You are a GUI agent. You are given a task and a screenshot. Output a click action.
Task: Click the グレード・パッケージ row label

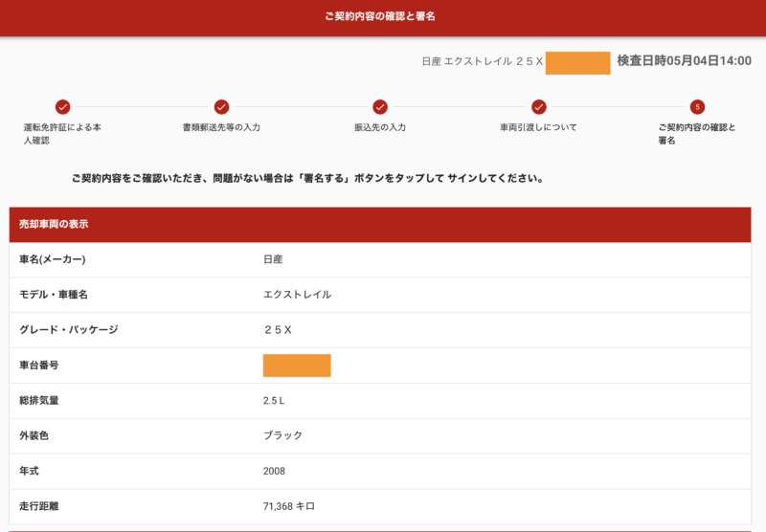click(69, 329)
